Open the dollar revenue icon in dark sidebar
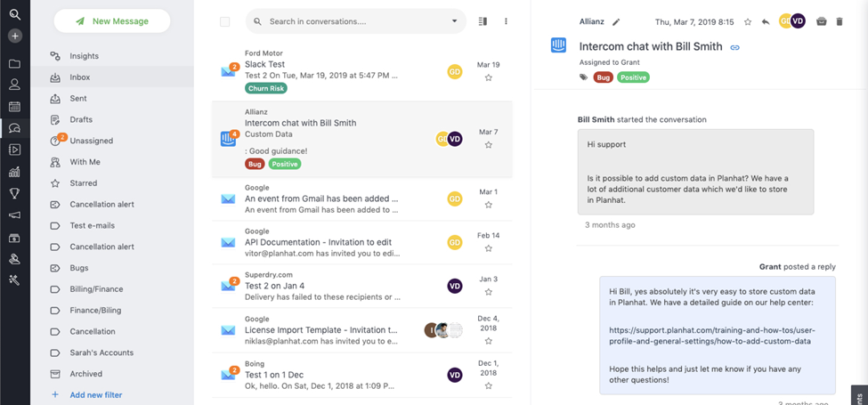This screenshot has height=405, width=868. pyautogui.click(x=15, y=238)
